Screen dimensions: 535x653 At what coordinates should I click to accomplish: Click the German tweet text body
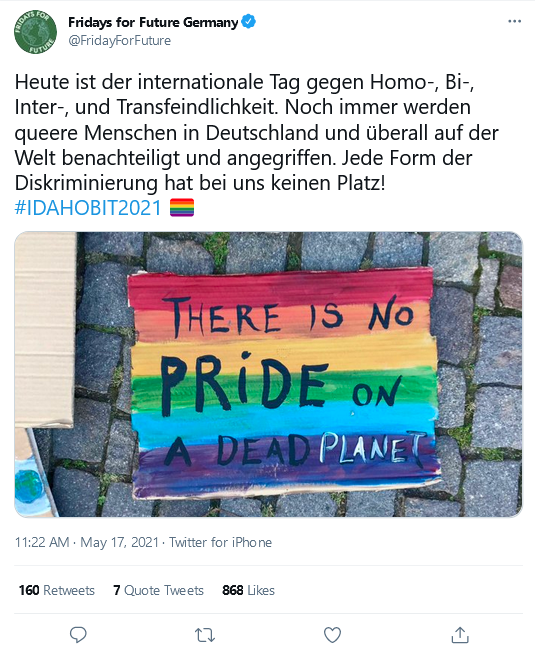tap(257, 132)
